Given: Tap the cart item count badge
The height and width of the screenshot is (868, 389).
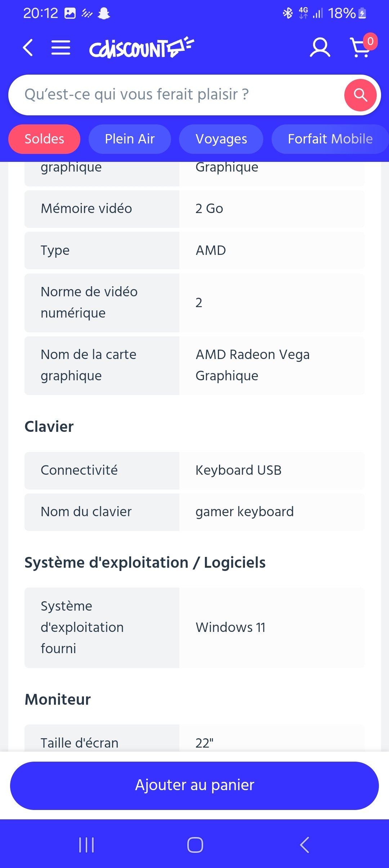Looking at the screenshot, I should coord(370,41).
